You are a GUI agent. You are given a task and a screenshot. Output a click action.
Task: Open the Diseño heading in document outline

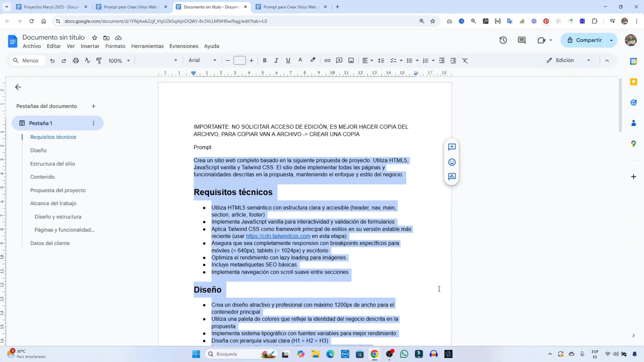[39, 150]
